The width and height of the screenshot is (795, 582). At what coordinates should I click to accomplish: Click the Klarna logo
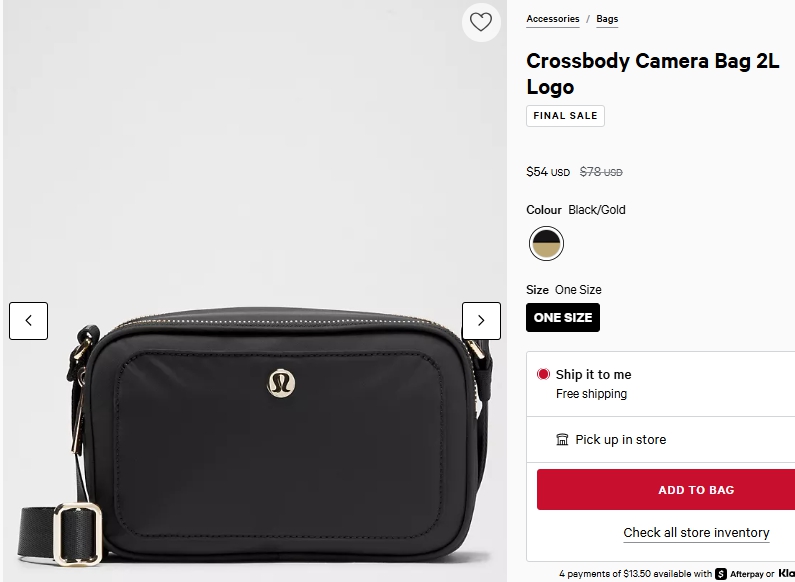[x=786, y=574]
